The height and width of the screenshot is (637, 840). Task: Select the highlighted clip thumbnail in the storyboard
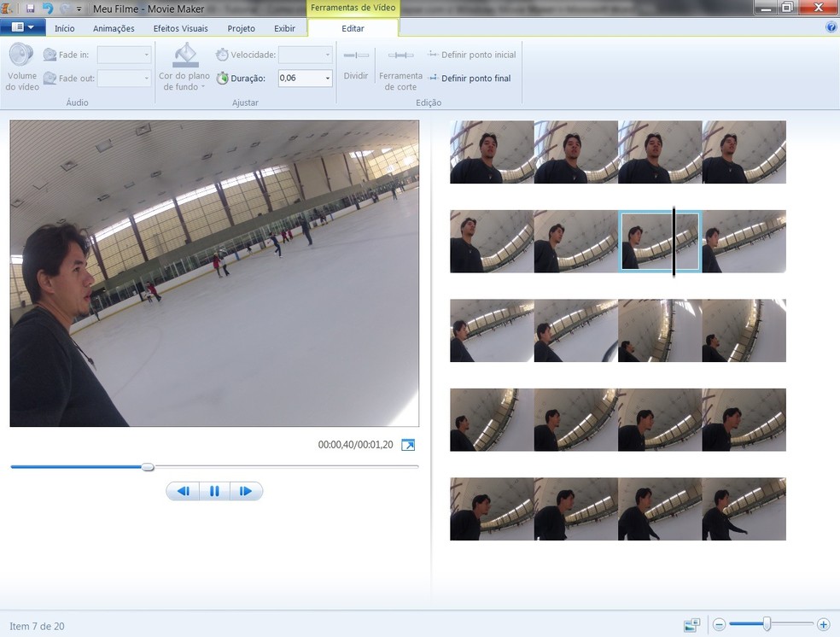click(x=659, y=241)
